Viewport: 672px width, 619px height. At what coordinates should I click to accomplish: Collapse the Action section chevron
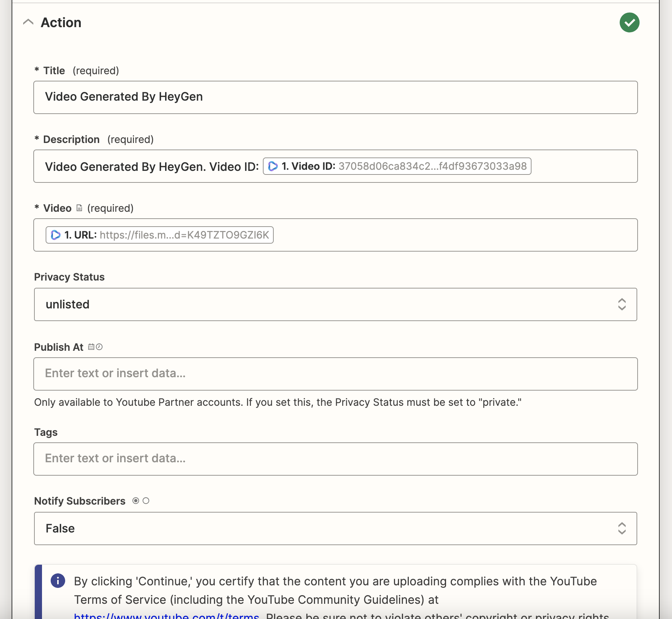point(28,22)
